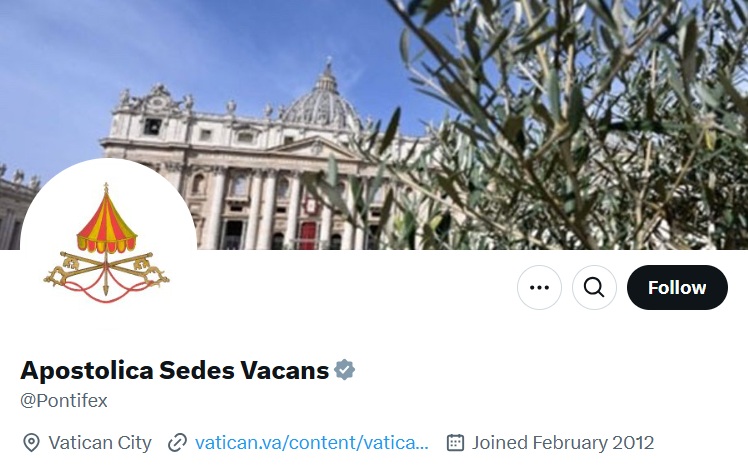The image size is (748, 465).
Task: Follow the Apostolica Sedes Vacans account
Action: coord(677,288)
